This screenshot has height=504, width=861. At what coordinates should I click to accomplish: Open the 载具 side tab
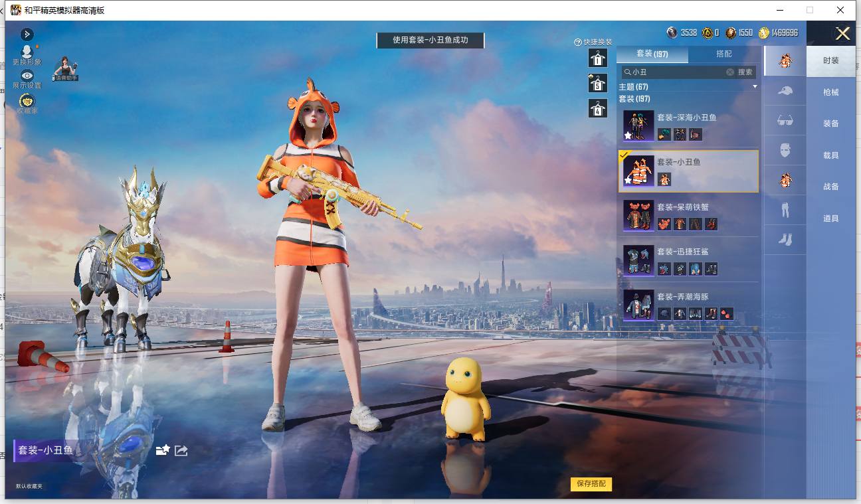pyautogui.click(x=830, y=155)
